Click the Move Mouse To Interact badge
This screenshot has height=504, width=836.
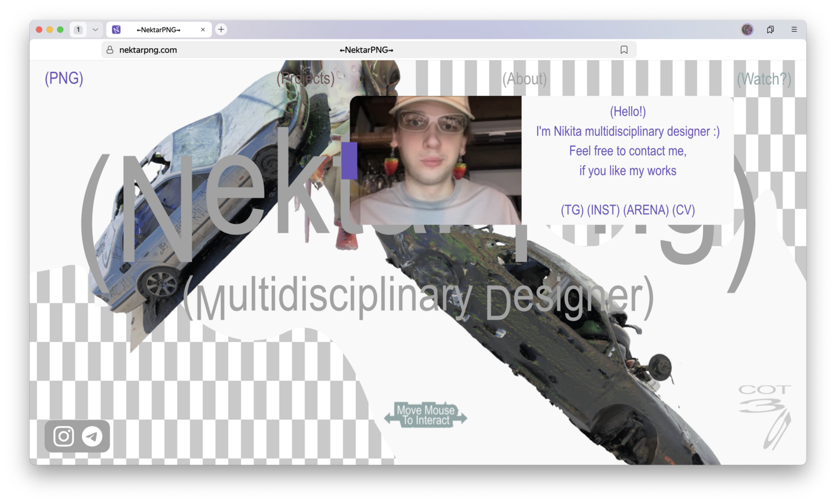(x=426, y=415)
